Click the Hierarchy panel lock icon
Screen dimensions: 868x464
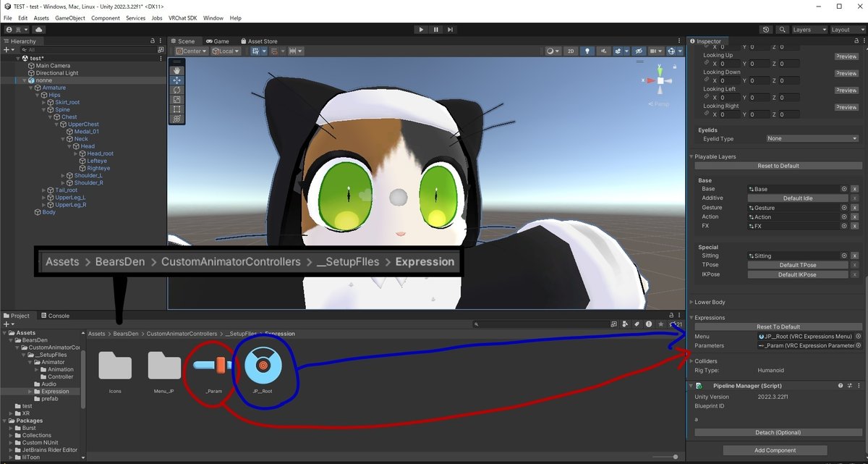154,41
